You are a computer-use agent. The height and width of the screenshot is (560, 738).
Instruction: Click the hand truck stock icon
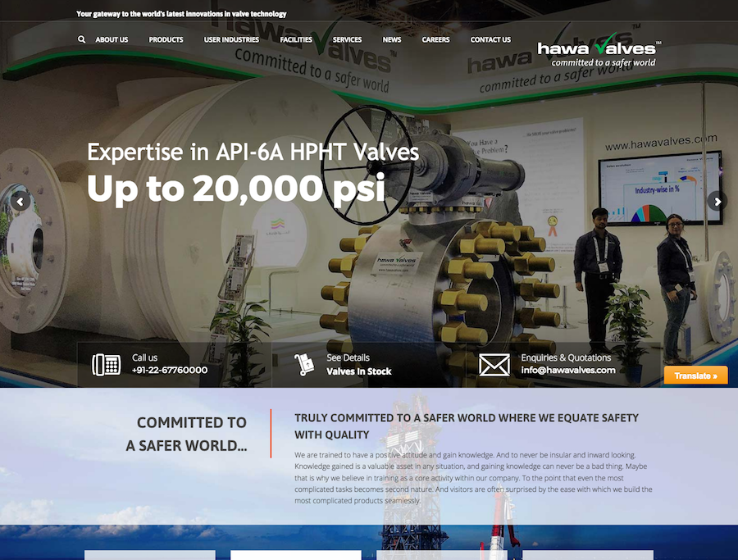coord(304,364)
